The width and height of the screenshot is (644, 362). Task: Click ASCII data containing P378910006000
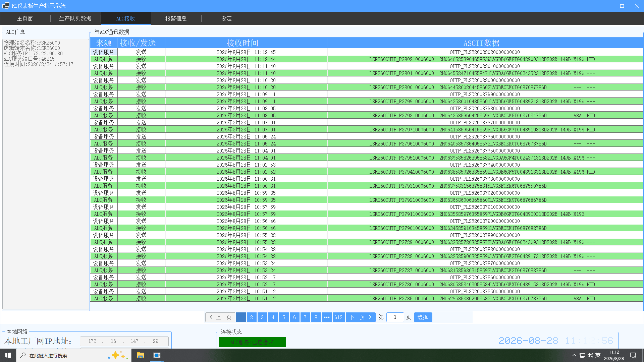click(485, 242)
